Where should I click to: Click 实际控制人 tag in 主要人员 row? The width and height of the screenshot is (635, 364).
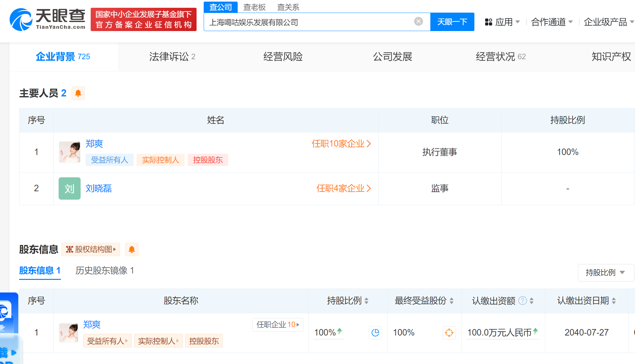coord(160,160)
